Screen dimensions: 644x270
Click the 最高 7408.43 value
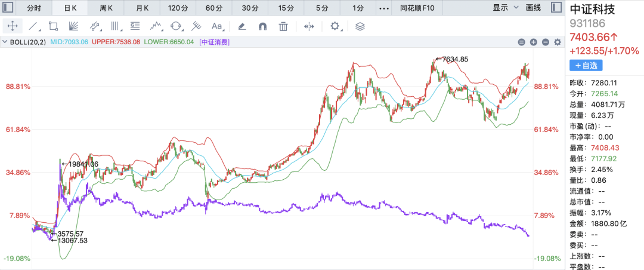click(x=605, y=148)
